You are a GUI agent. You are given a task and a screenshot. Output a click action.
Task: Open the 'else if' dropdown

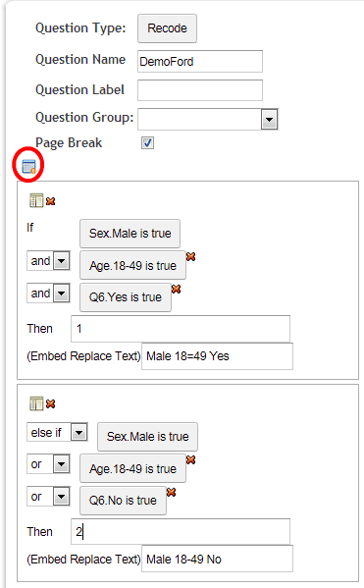point(79,432)
